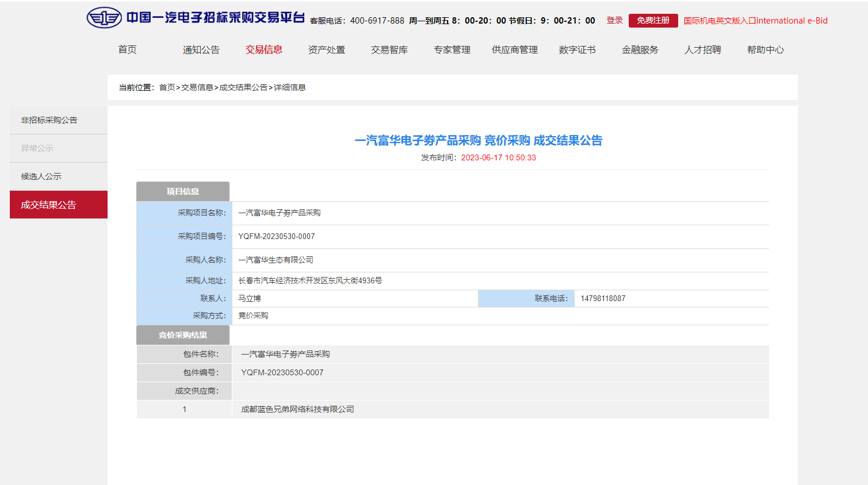The height and width of the screenshot is (485, 868).
Task: Click the 成交结果公告 breadcrumb link
Action: (x=243, y=87)
